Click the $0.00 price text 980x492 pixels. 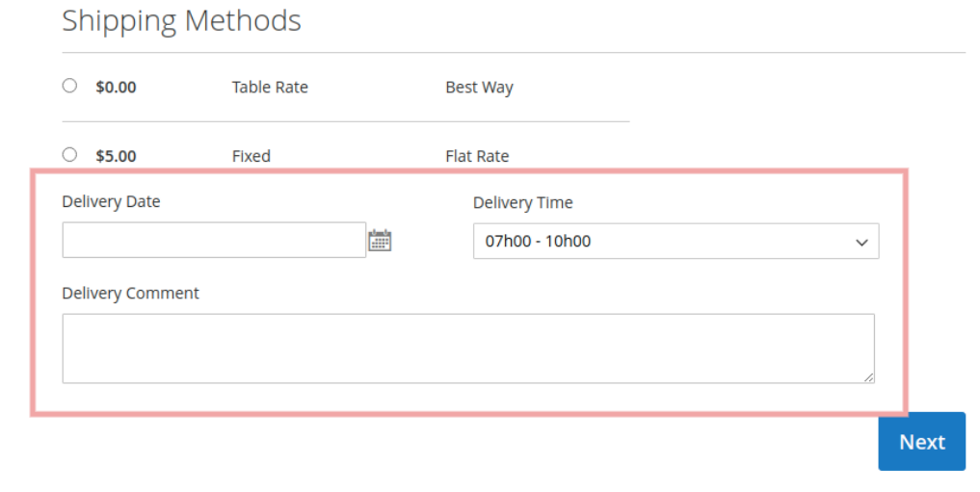point(116,88)
